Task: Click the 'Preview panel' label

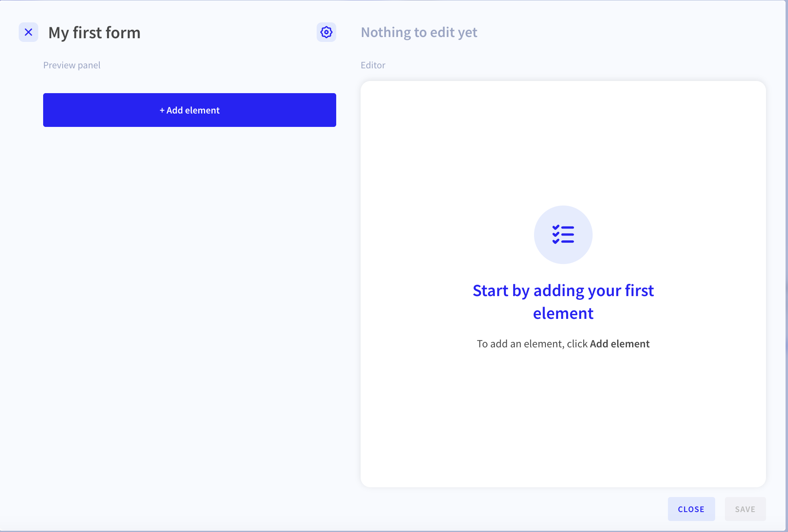Action: tap(72, 65)
